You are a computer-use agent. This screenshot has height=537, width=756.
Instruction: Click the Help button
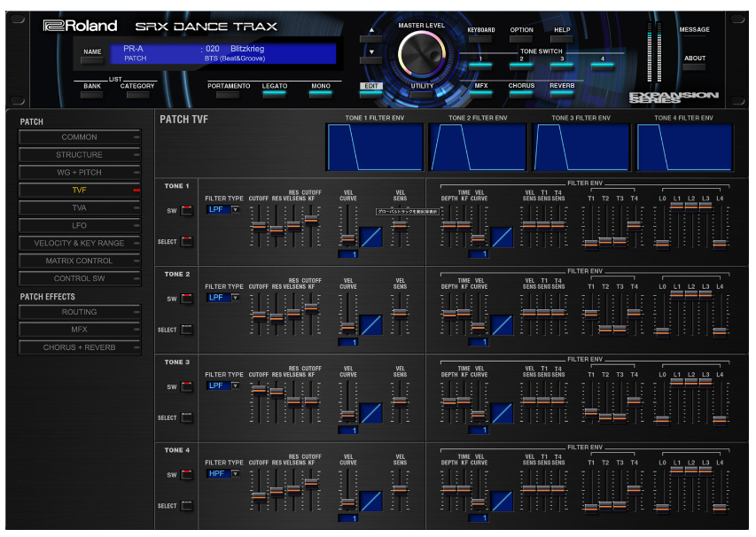pyautogui.click(x=562, y=38)
